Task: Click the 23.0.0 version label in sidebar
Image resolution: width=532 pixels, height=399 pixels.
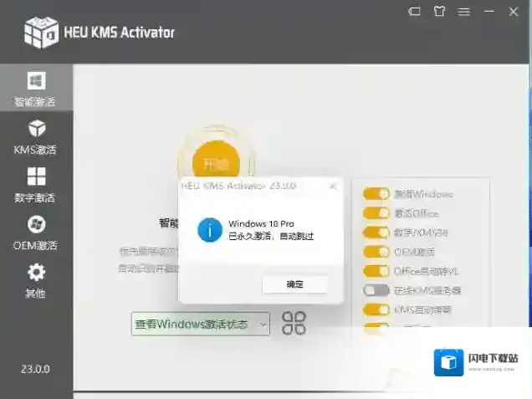Action: click(x=36, y=369)
